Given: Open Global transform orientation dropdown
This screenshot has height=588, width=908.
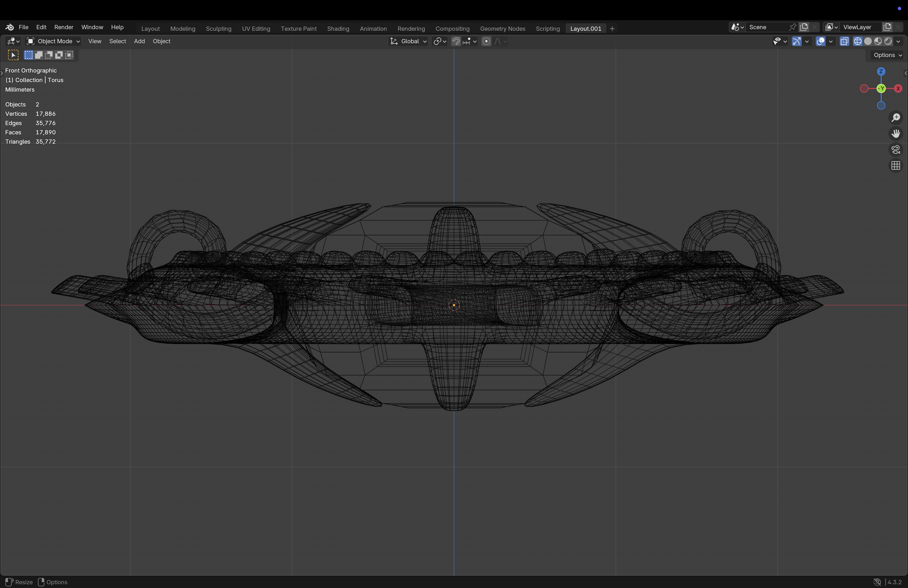Looking at the screenshot, I should 408,41.
